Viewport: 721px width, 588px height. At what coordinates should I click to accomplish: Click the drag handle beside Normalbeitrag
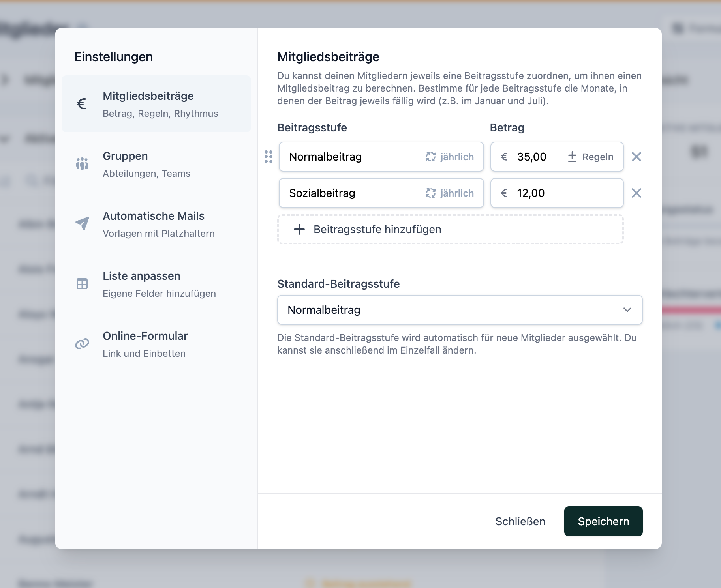pos(268,157)
